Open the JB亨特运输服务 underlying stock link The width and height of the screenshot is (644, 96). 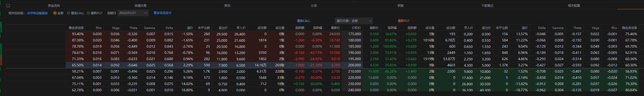[x=37, y=13]
